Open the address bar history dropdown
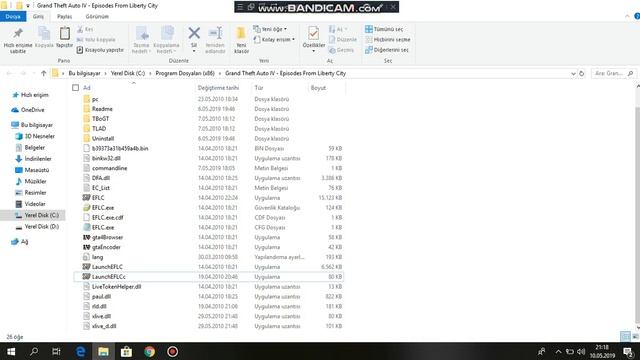 (573, 73)
